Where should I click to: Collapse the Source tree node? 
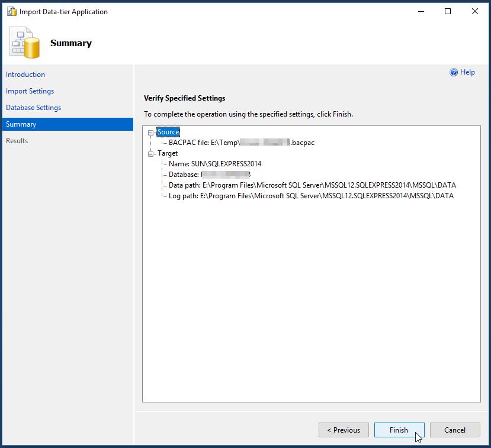(149, 132)
